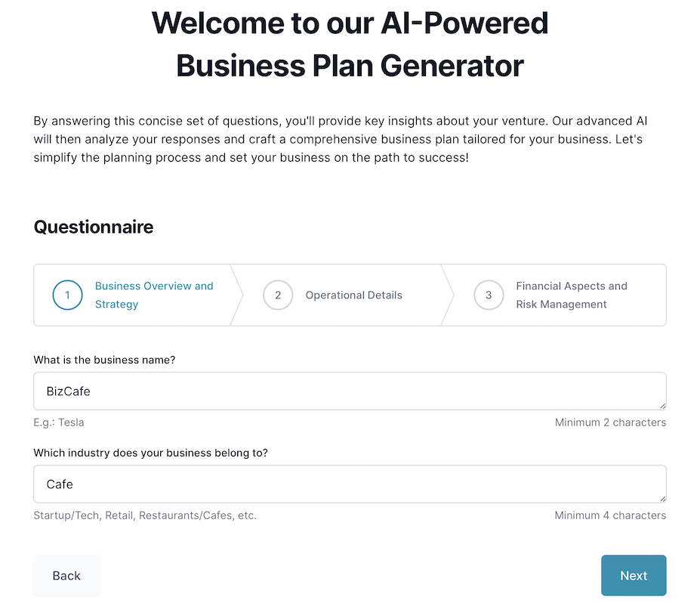Grab the resize handle of business name box
This screenshot has height=603, width=700.
[662, 406]
